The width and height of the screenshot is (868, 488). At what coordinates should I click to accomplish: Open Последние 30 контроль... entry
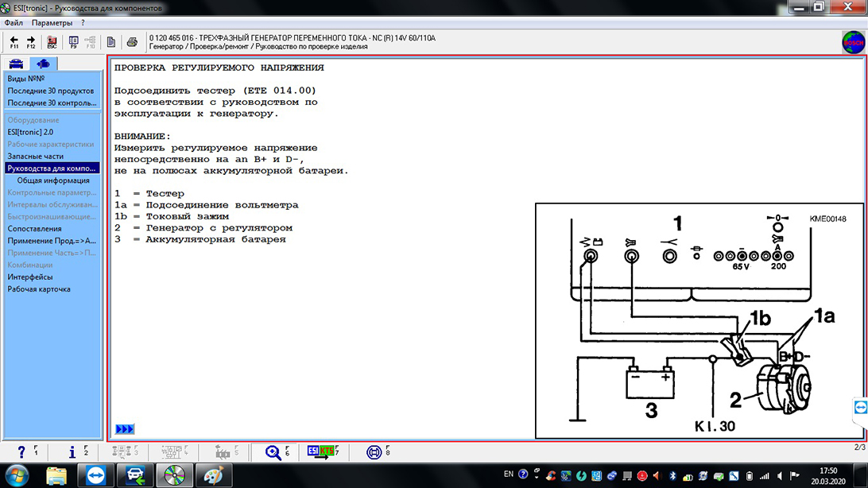[x=52, y=103]
